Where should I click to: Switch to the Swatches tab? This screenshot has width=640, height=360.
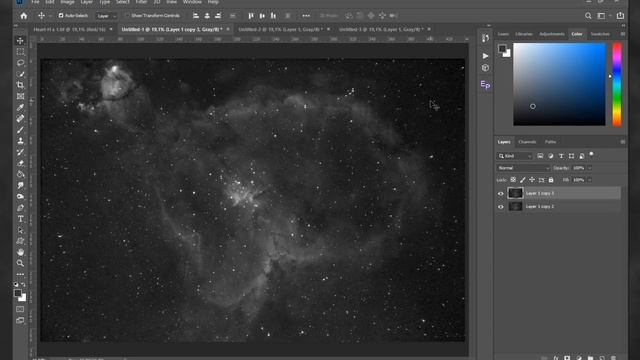point(600,34)
